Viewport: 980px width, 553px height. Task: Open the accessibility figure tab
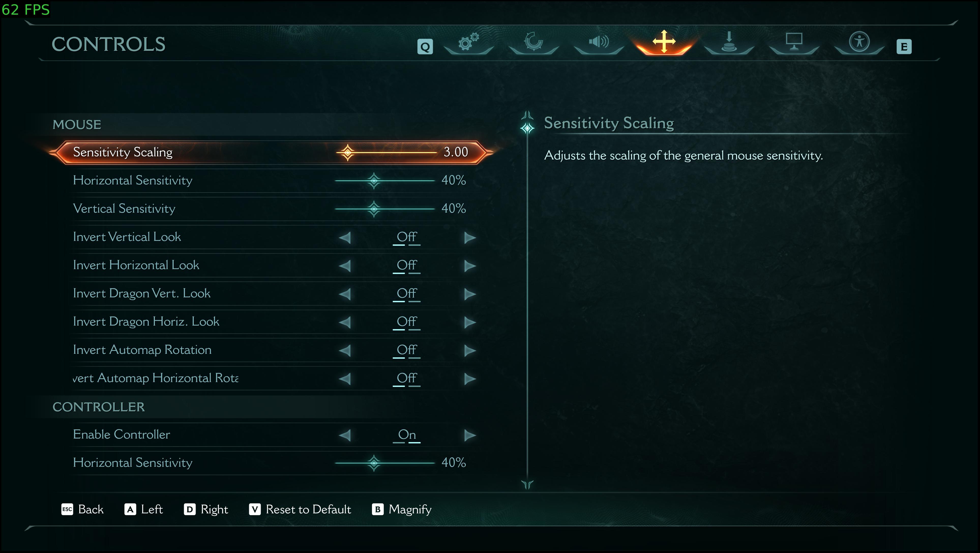pos(859,42)
